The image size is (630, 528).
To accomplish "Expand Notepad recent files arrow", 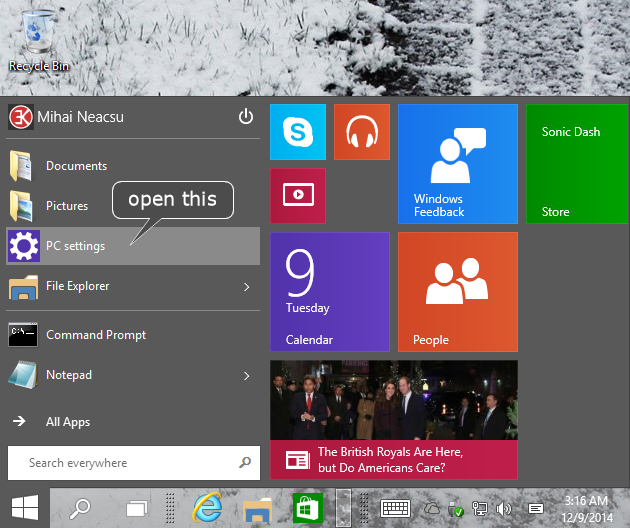I will (x=247, y=376).
